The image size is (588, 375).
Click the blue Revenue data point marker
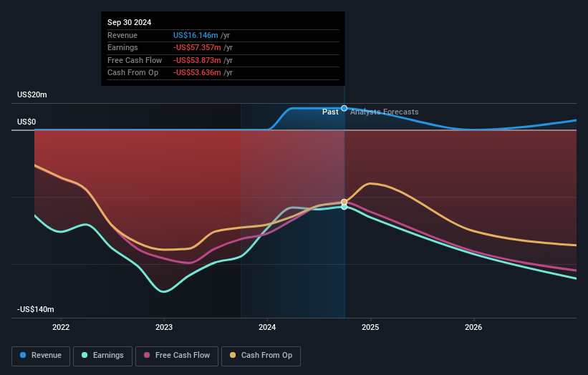[x=344, y=108]
